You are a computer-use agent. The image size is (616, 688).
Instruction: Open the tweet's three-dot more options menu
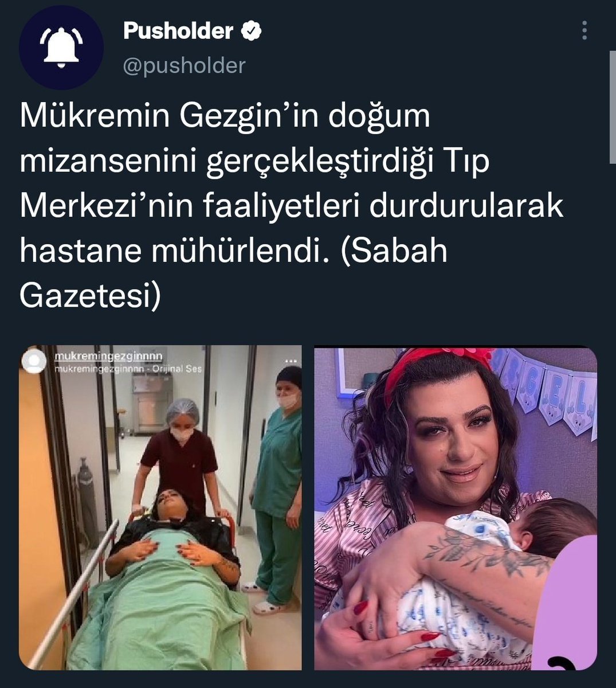tap(584, 30)
